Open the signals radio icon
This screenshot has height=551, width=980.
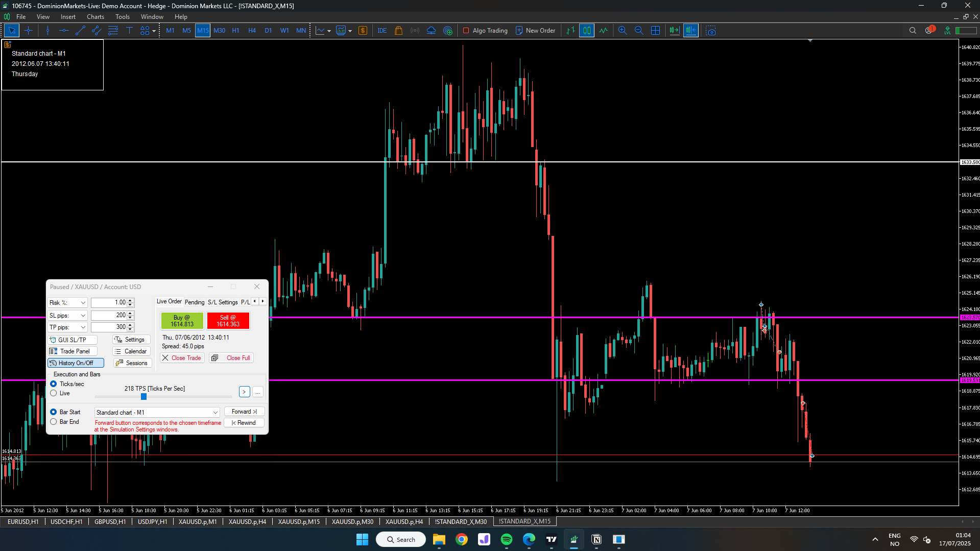click(415, 31)
